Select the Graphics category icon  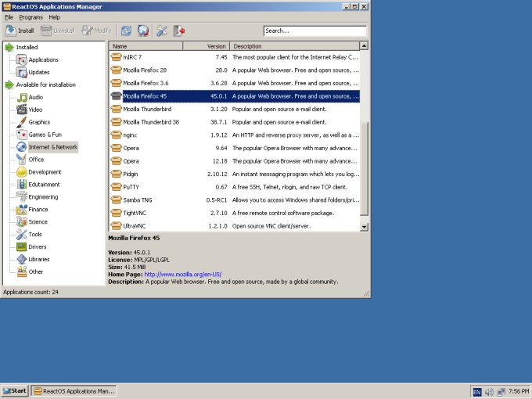[22, 122]
